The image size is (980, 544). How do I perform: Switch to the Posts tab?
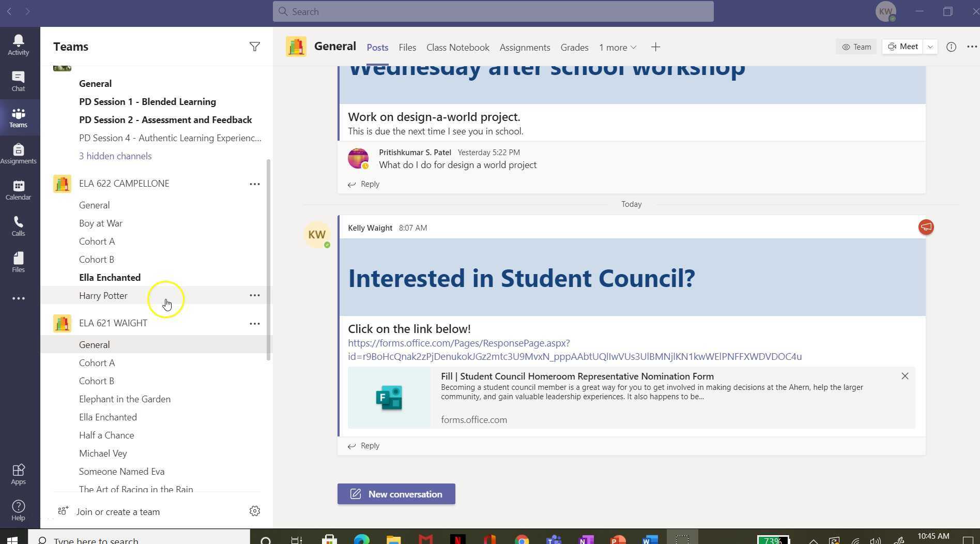click(377, 47)
